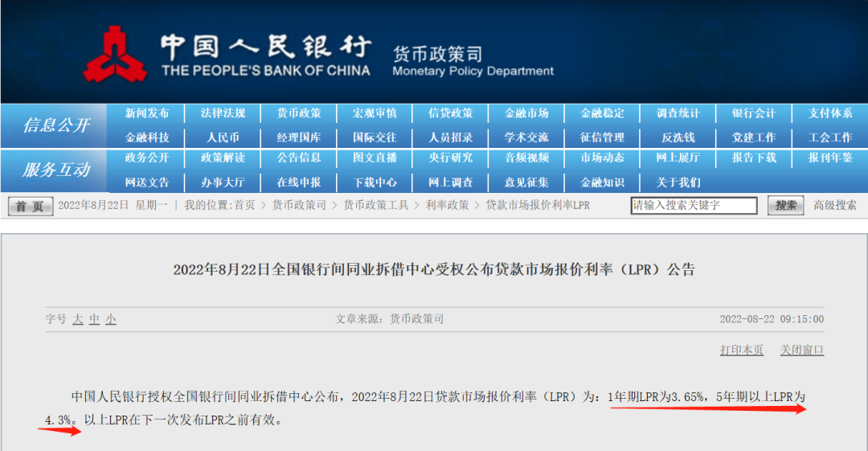This screenshot has width=868, height=451.
Task: Set font size to 大
Action: click(77, 319)
